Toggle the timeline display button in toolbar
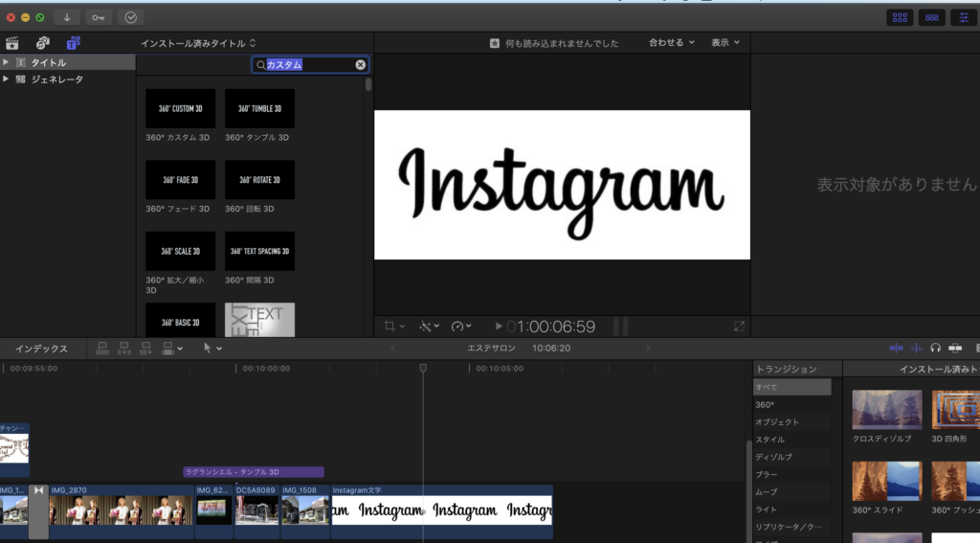The width and height of the screenshot is (980, 543). (x=931, y=17)
